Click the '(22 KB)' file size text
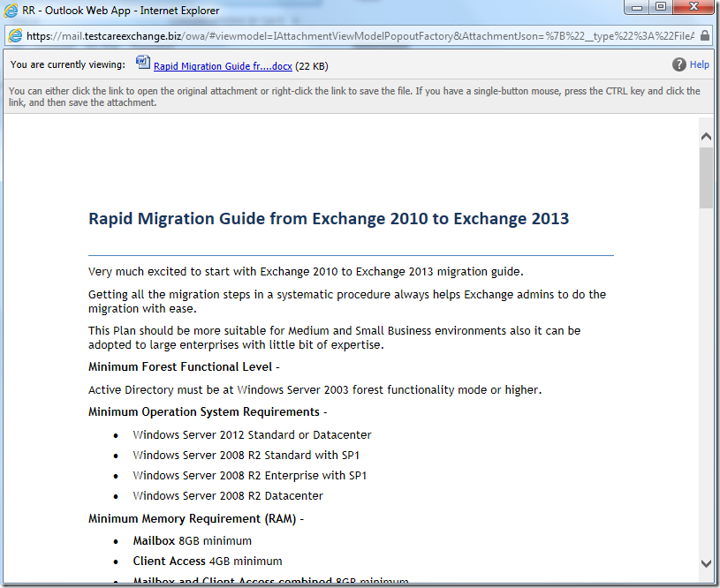Image resolution: width=720 pixels, height=588 pixels. 312,66
